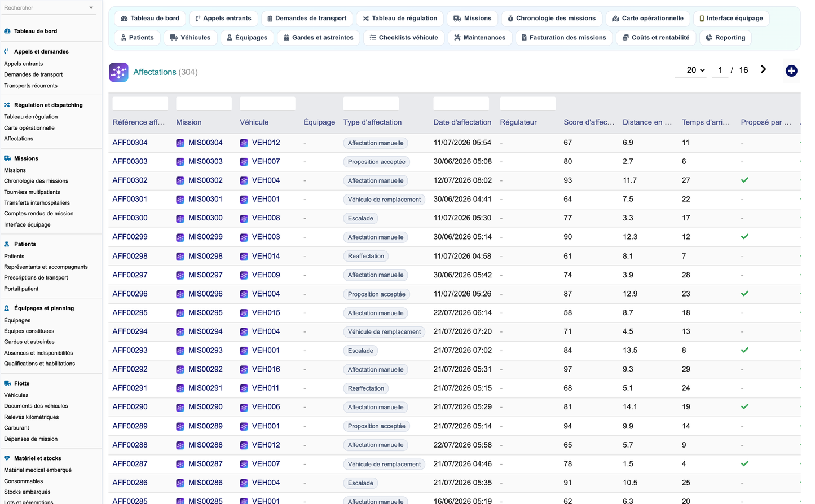
Task: Open the page size dropdown showing 20
Action: [x=691, y=70]
